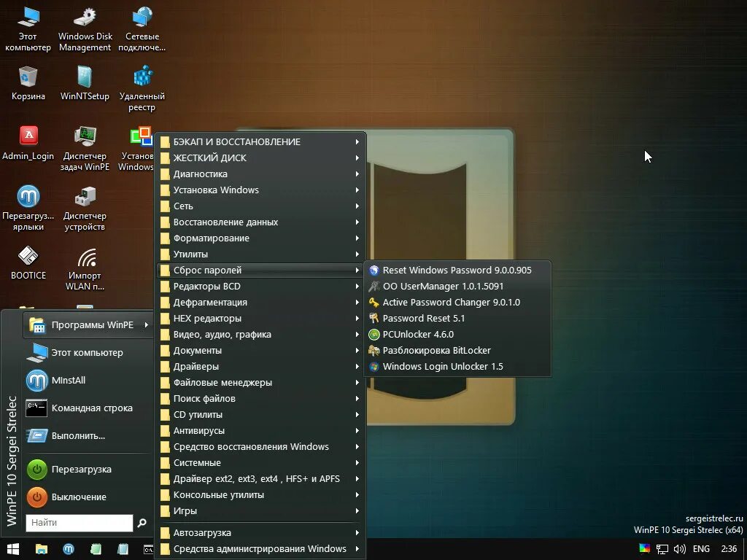The height and width of the screenshot is (560, 747).
Task: Open the Утилиты submenu
Action: pyautogui.click(x=260, y=254)
